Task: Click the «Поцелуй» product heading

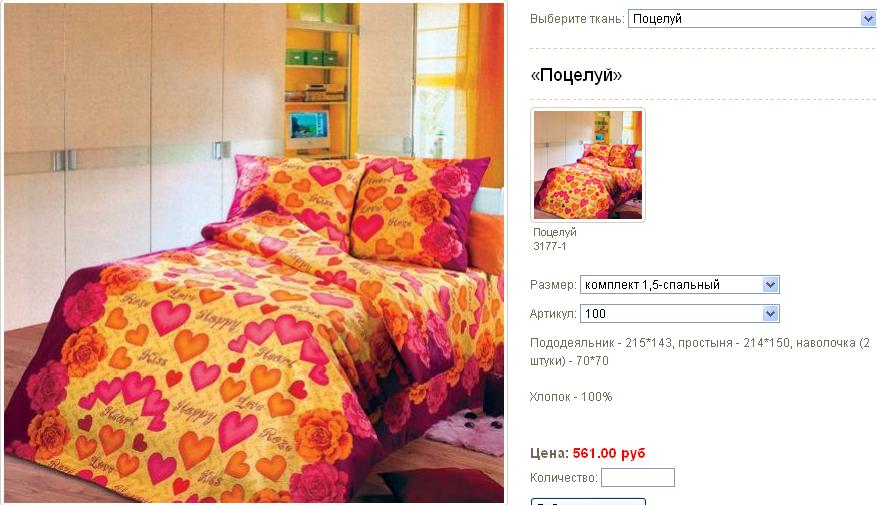Action: 576,75
